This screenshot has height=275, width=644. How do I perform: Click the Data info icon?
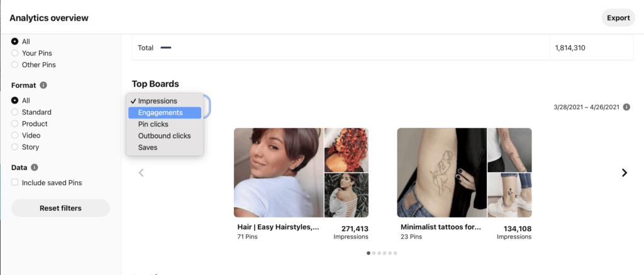[35, 167]
